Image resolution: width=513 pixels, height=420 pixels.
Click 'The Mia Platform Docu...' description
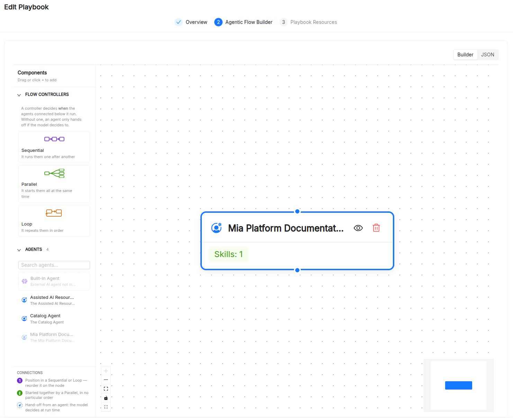coord(52,340)
